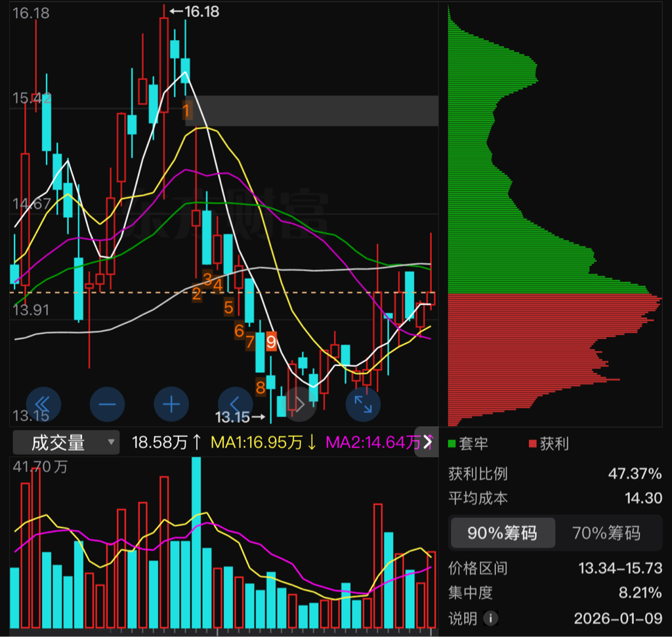Expand more indicator values with chevron

pos(427,442)
